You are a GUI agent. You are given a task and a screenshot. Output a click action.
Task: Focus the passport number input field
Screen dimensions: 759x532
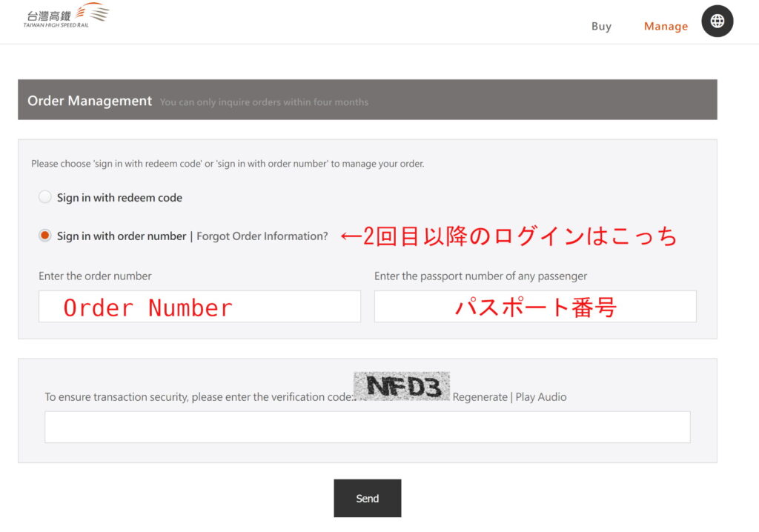click(534, 306)
